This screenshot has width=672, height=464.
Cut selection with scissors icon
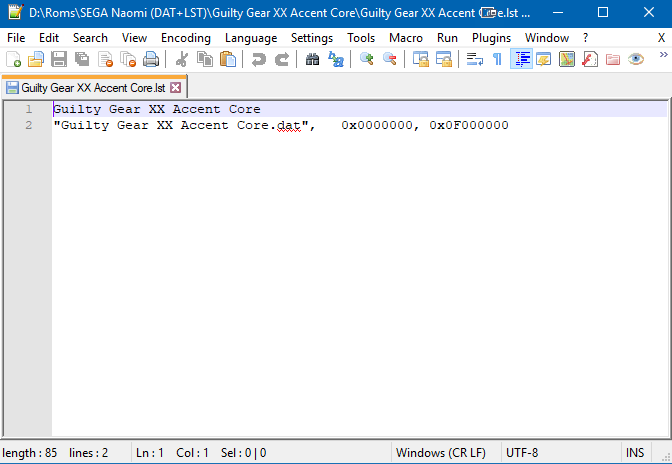point(182,59)
